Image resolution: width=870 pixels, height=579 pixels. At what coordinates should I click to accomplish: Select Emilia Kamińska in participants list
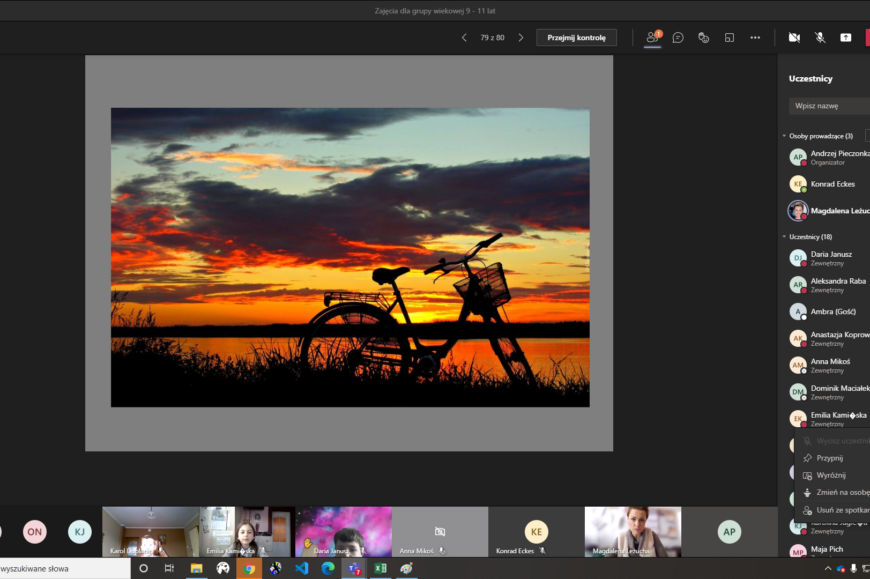point(827,419)
